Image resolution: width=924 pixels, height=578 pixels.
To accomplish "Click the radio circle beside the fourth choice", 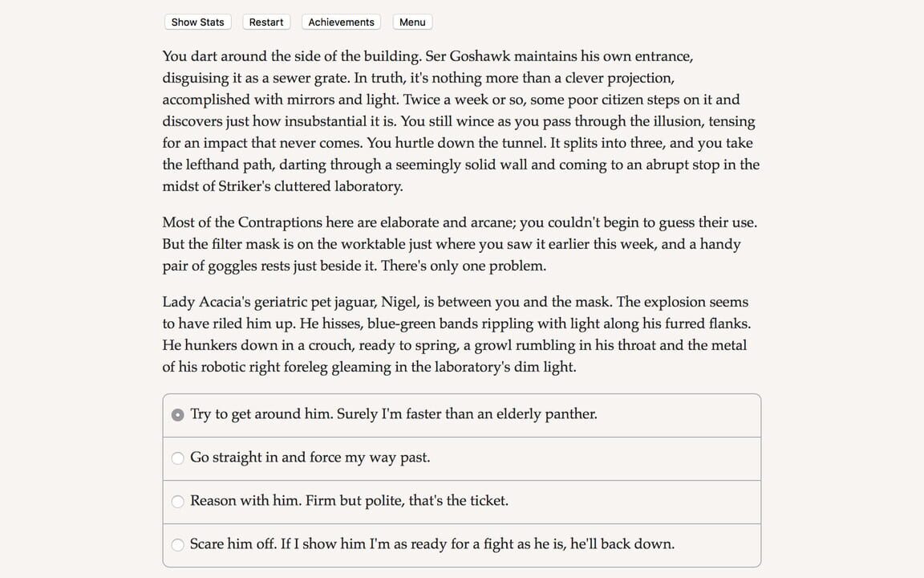I will coord(177,543).
